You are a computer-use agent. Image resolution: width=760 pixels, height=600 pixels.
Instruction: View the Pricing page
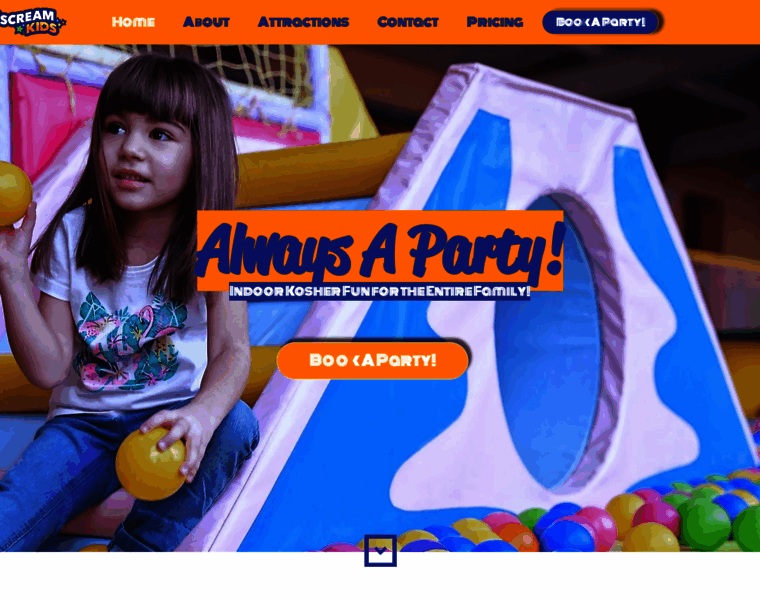(x=495, y=22)
